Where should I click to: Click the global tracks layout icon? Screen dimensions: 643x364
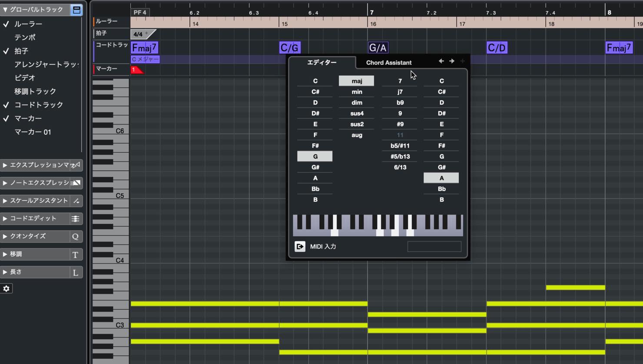click(x=76, y=10)
